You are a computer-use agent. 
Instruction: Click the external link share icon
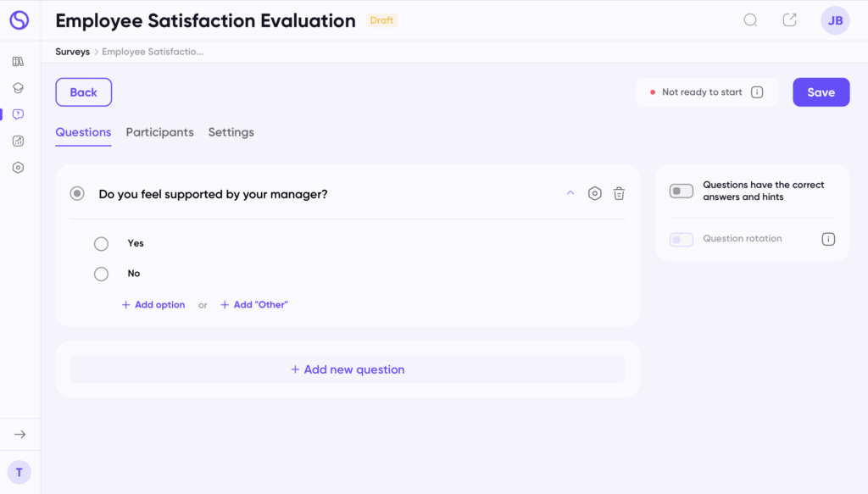pyautogui.click(x=789, y=20)
